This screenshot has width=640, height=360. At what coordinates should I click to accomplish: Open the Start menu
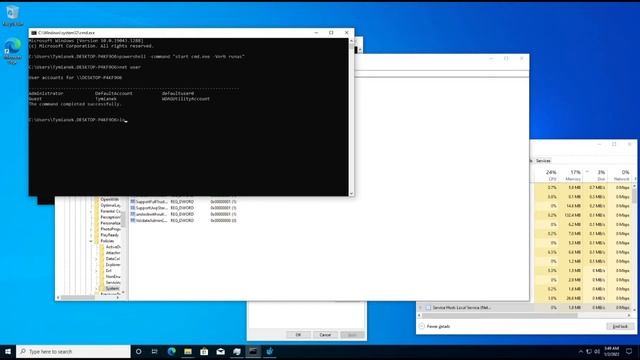coord(8,351)
